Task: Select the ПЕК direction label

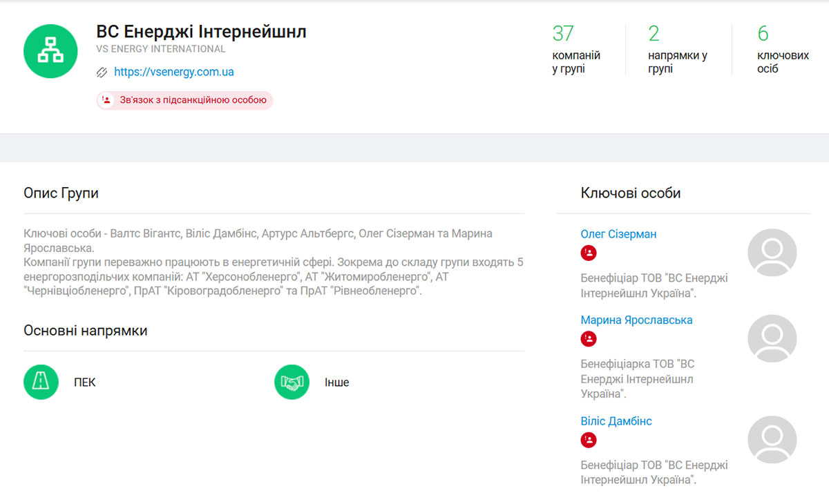Action: pos(84,382)
